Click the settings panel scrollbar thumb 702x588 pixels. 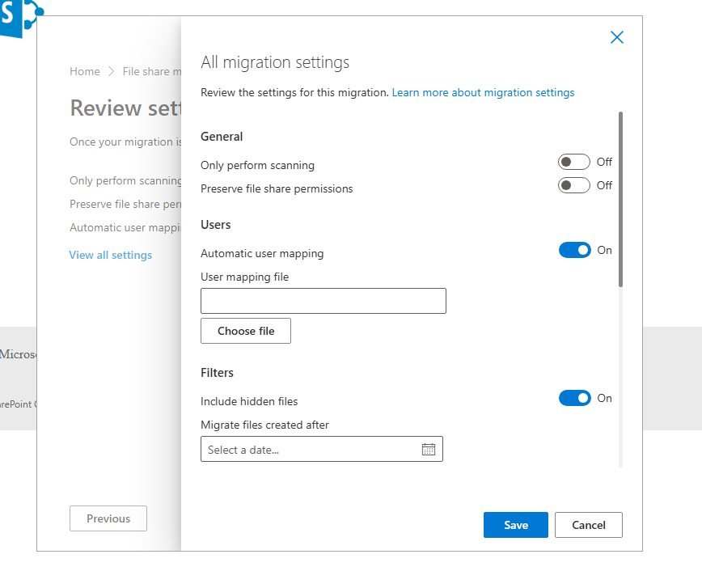pyautogui.click(x=620, y=198)
